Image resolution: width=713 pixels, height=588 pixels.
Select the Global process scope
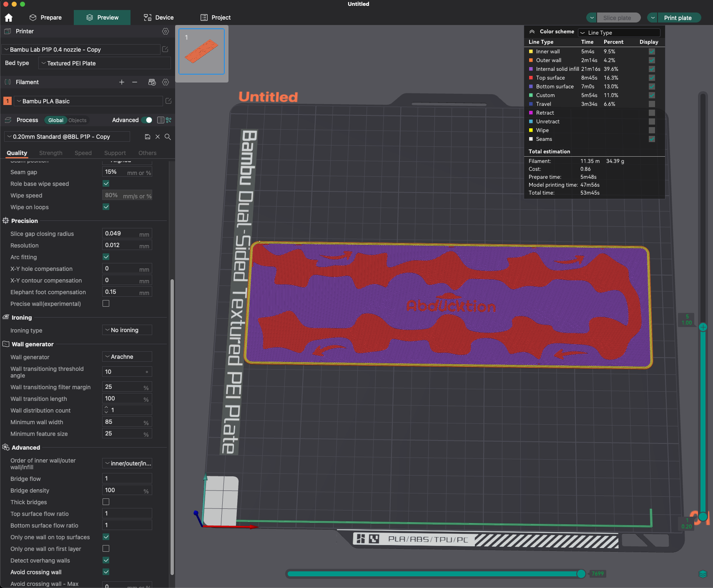[x=55, y=120]
